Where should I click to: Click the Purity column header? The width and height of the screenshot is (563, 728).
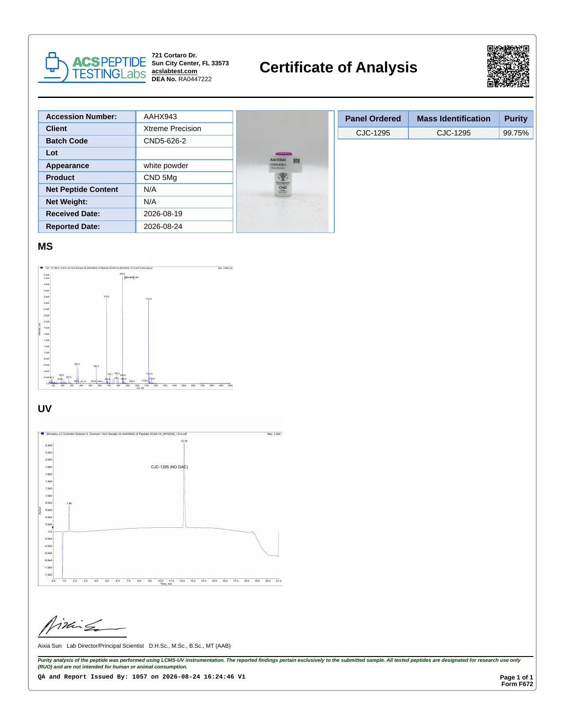click(x=516, y=119)
